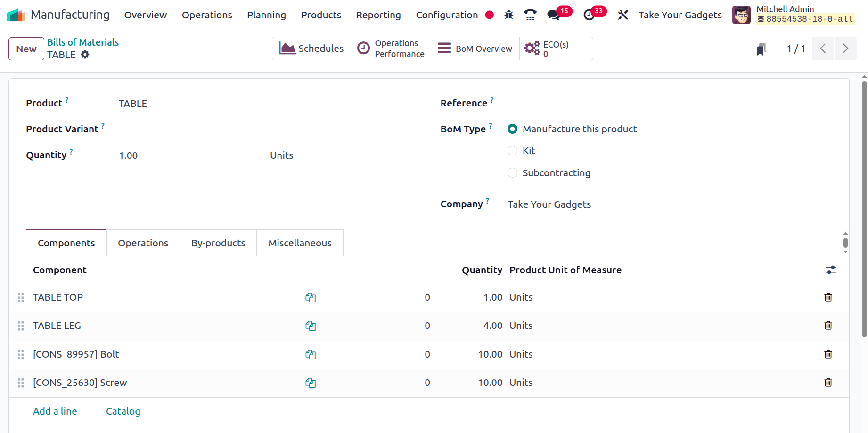Open Company field Take Your Gadgets
This screenshot has height=433, width=868.
click(669, 204)
